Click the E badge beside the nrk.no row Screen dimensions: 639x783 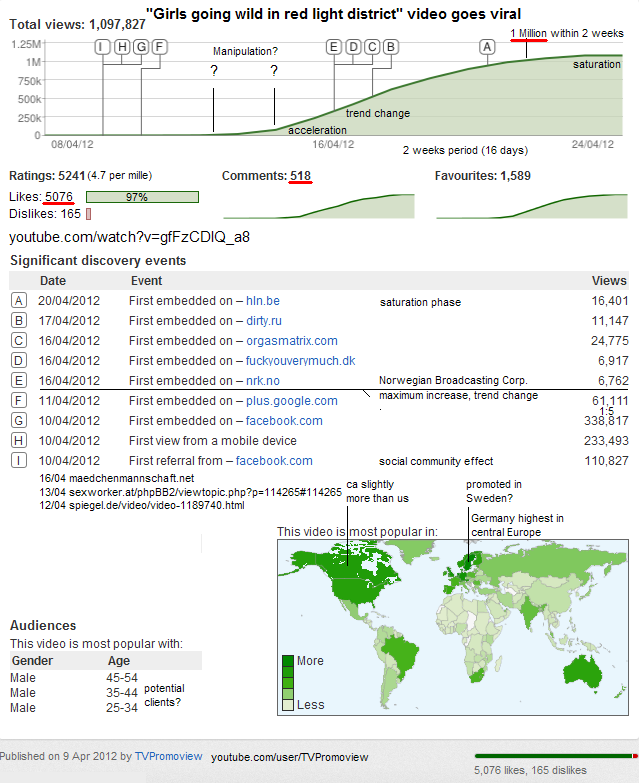(x=18, y=381)
